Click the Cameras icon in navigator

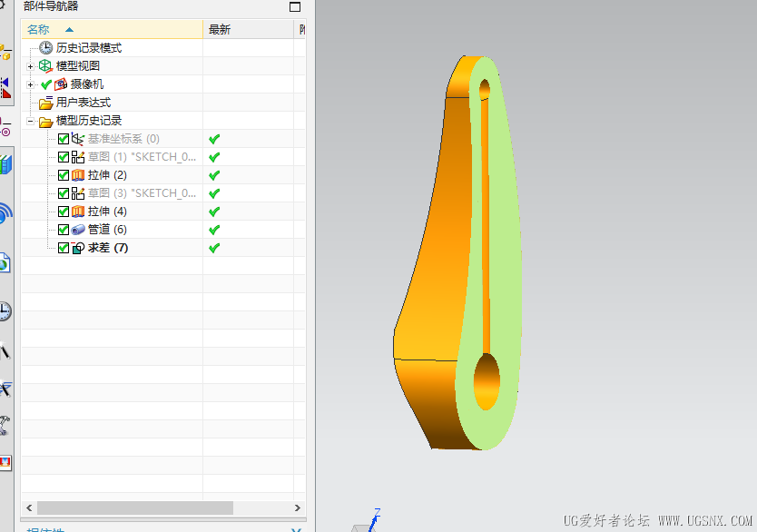click(x=61, y=84)
